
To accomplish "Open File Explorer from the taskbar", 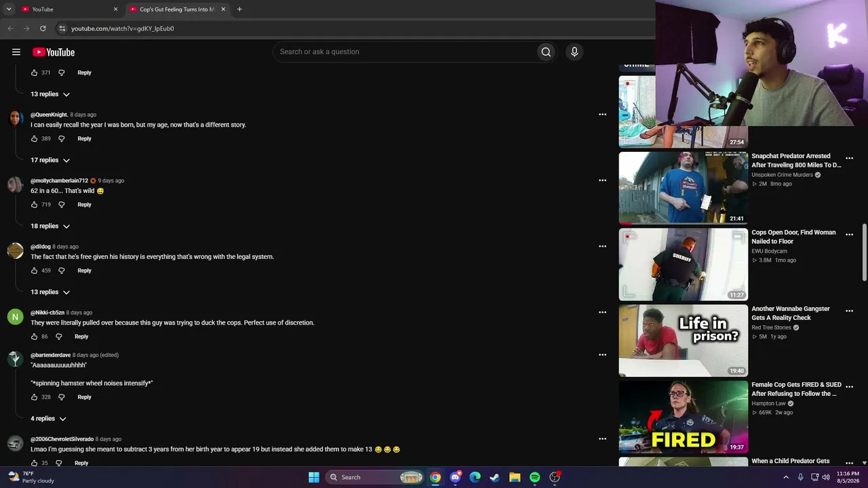I will point(515,477).
